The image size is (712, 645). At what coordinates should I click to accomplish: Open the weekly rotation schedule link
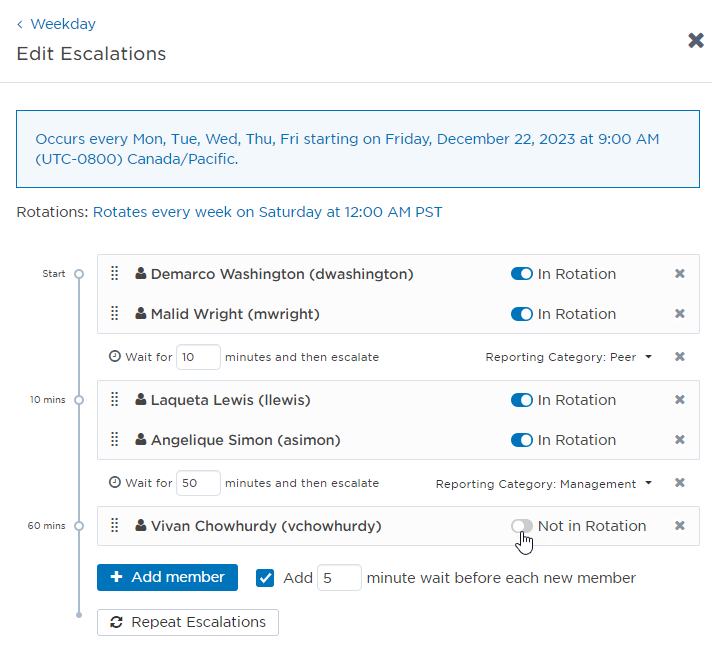[267, 212]
